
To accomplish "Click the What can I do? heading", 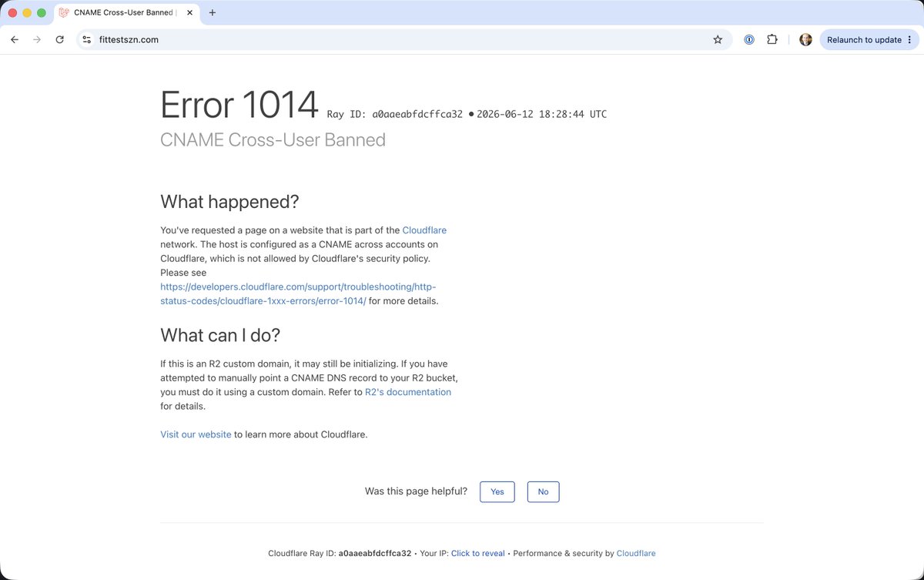I will pyautogui.click(x=220, y=336).
